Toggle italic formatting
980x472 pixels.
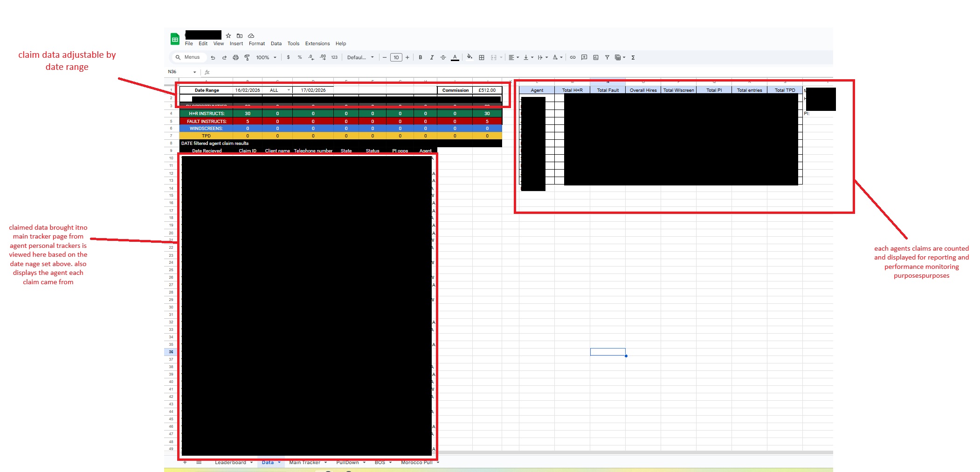pos(431,57)
